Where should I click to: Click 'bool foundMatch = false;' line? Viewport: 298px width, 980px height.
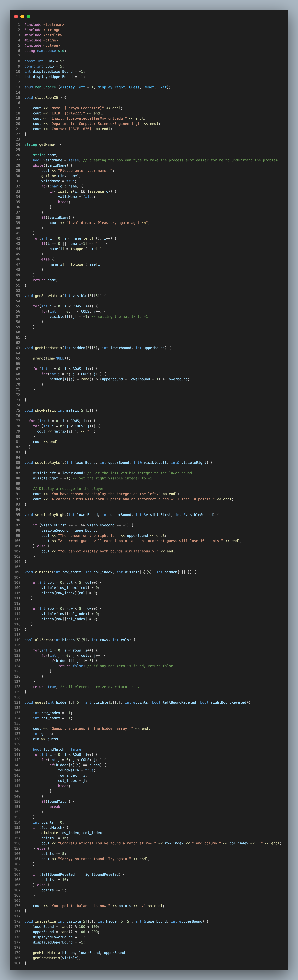(58, 749)
